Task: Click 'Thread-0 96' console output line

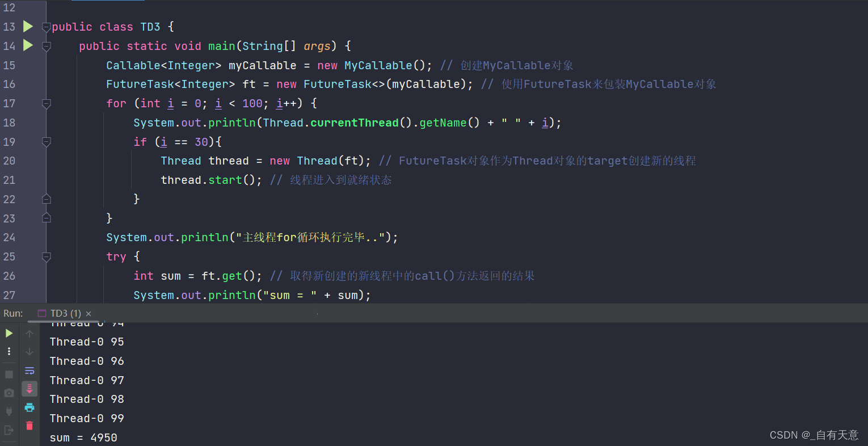Action: (x=87, y=361)
